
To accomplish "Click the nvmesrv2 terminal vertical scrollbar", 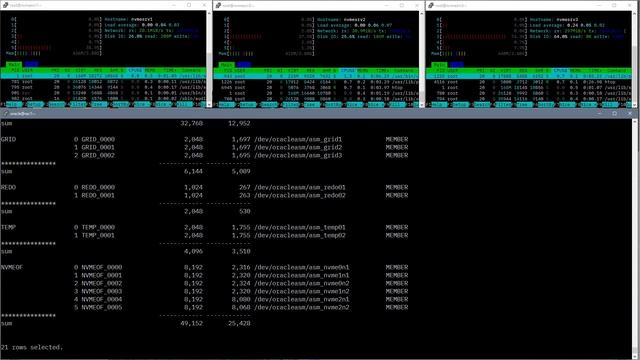I will tap(422, 59).
